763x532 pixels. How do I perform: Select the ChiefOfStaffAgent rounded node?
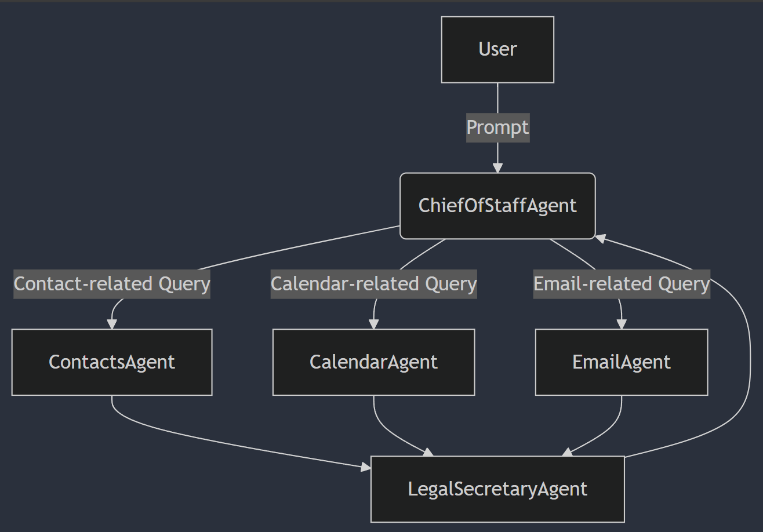(497, 206)
